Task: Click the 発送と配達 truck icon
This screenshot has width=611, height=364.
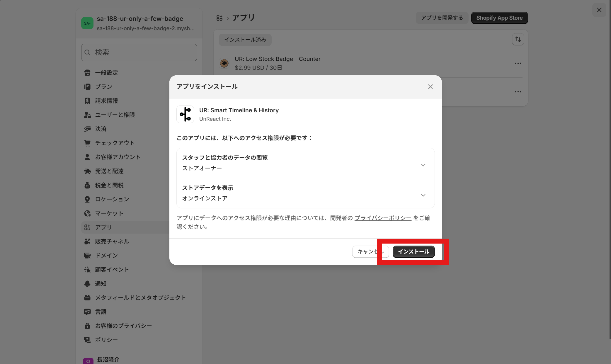Action: coord(87,171)
